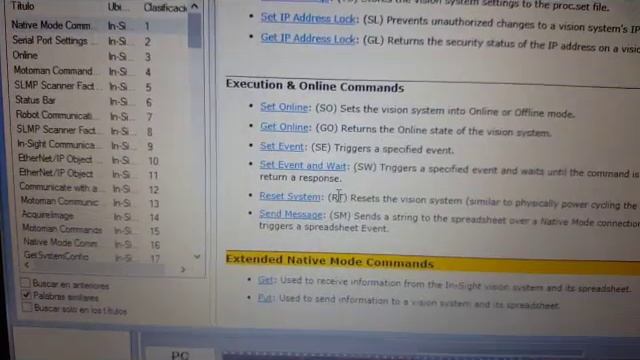Open the Send Message command link

coord(291,214)
